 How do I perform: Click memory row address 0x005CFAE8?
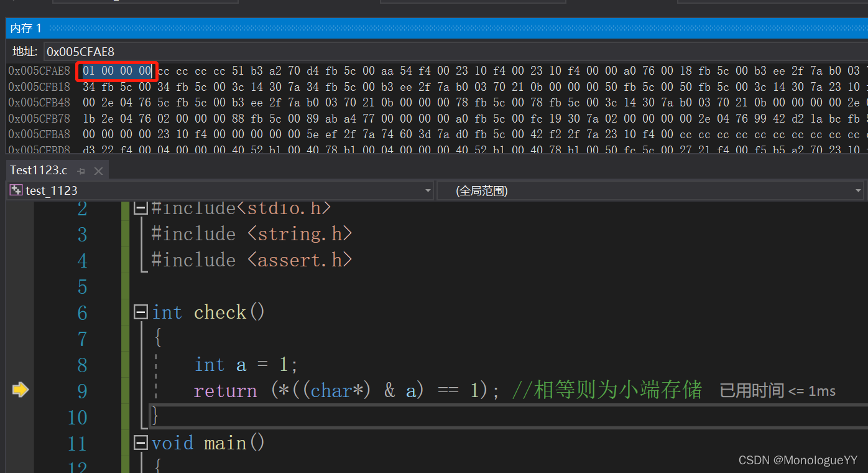pos(39,71)
